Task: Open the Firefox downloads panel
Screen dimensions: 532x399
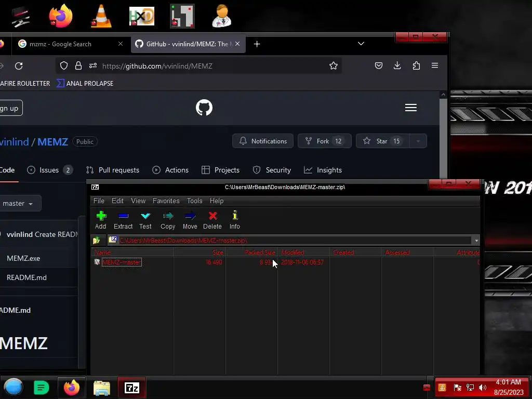Action: tap(397, 65)
